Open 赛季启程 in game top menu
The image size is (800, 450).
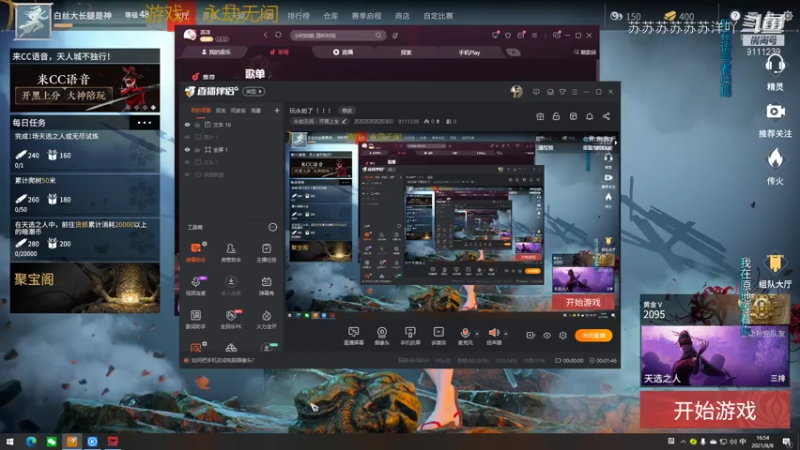pos(366,16)
